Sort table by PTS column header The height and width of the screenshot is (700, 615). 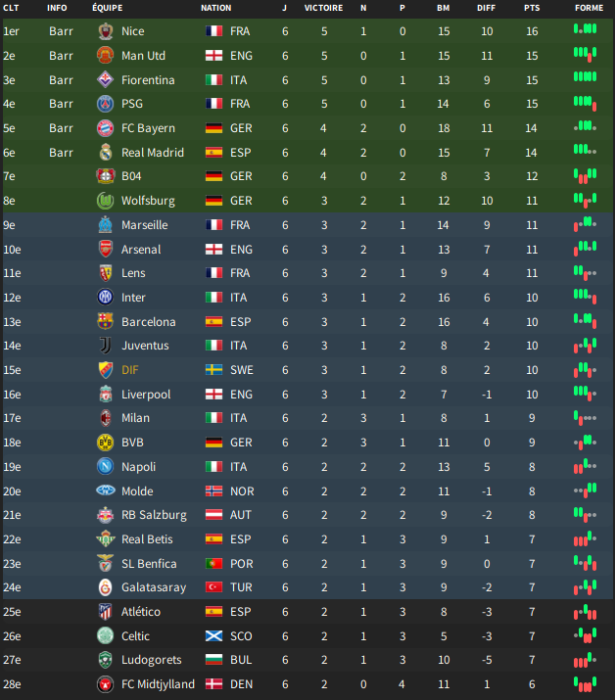point(532,8)
